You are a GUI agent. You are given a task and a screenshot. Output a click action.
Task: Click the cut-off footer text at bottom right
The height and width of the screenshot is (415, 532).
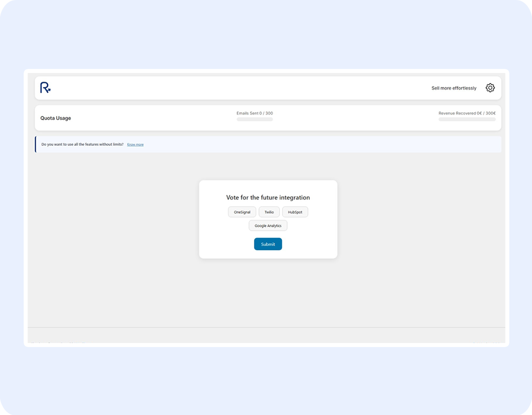485,343
